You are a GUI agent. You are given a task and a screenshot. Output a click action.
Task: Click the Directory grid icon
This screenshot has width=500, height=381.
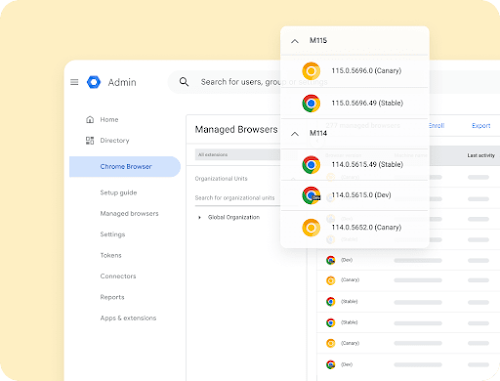[90, 140]
